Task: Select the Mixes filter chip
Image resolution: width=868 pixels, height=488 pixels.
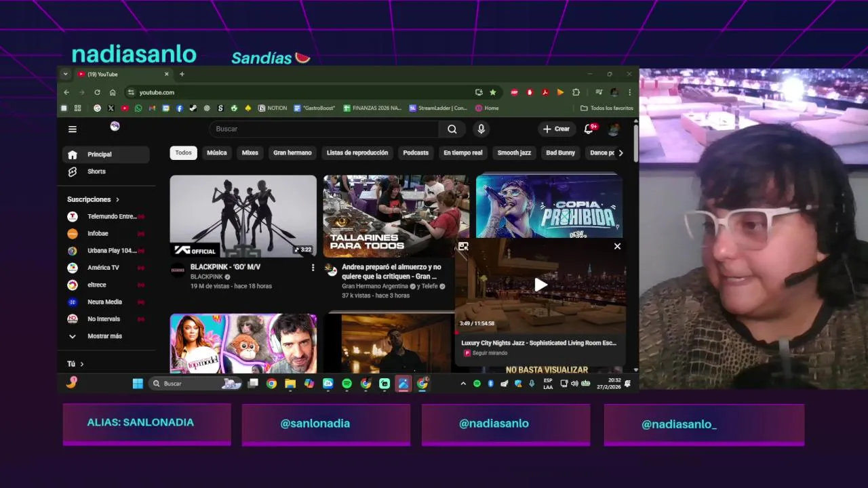Action: tap(250, 152)
